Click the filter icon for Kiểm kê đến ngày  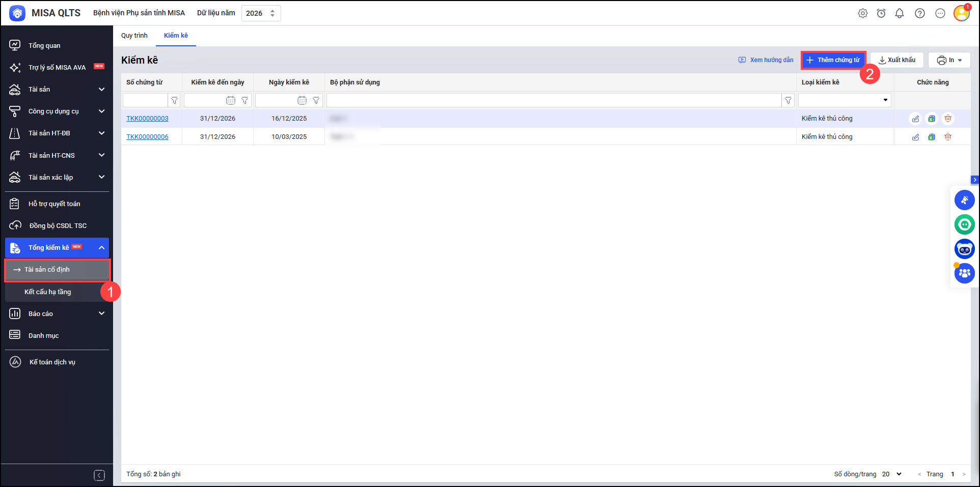[245, 100]
